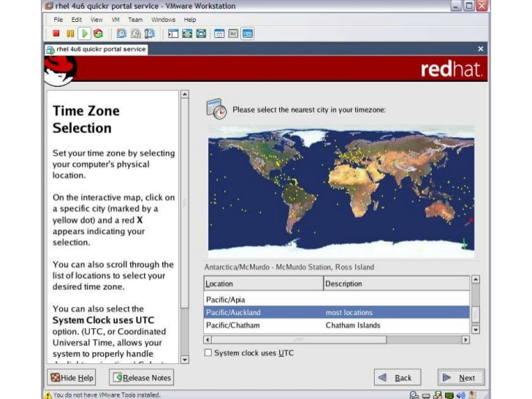Power on the VM with green play icon
The width and height of the screenshot is (532, 399).
(x=85, y=34)
